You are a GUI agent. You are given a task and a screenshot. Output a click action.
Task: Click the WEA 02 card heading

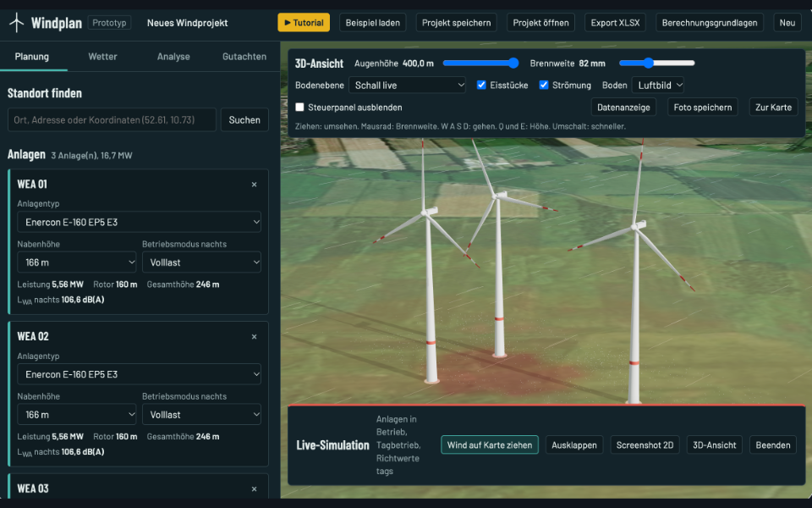pos(33,336)
